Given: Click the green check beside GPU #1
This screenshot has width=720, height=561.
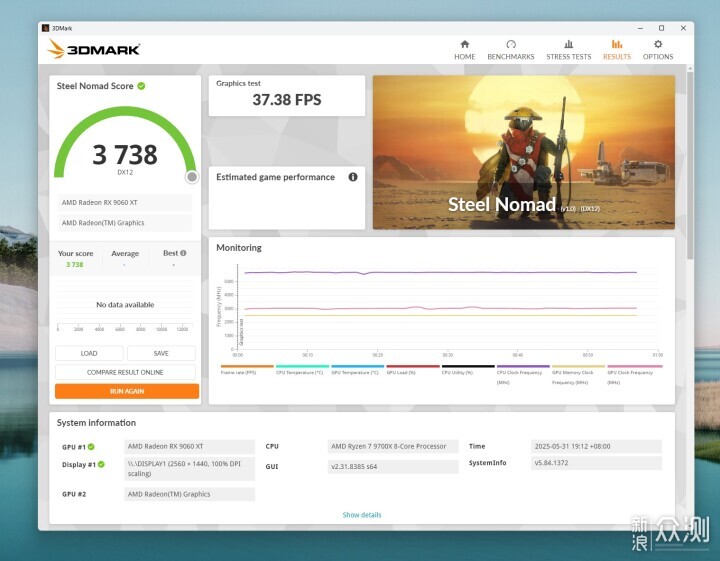Looking at the screenshot, I should point(91,447).
